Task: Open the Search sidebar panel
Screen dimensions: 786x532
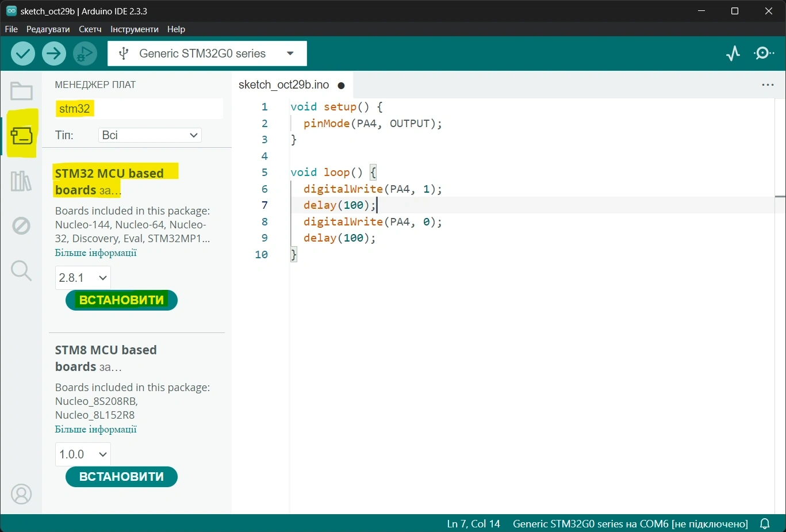Action: [x=21, y=270]
